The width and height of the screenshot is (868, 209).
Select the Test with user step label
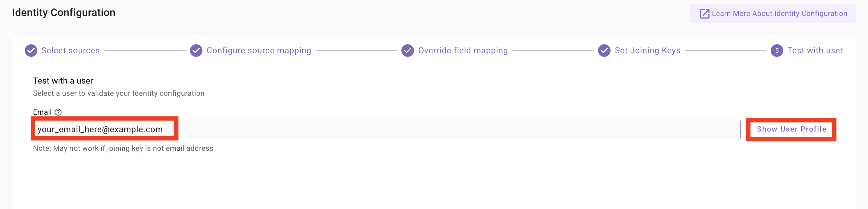point(815,50)
